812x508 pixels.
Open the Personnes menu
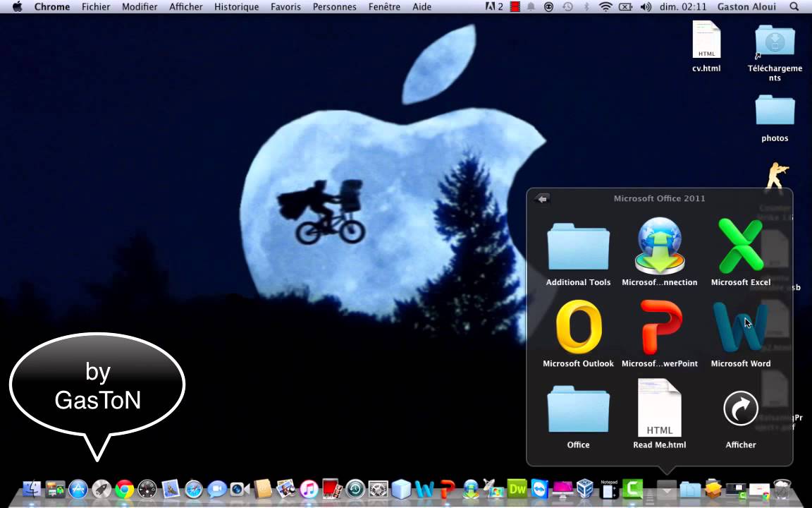coord(335,7)
